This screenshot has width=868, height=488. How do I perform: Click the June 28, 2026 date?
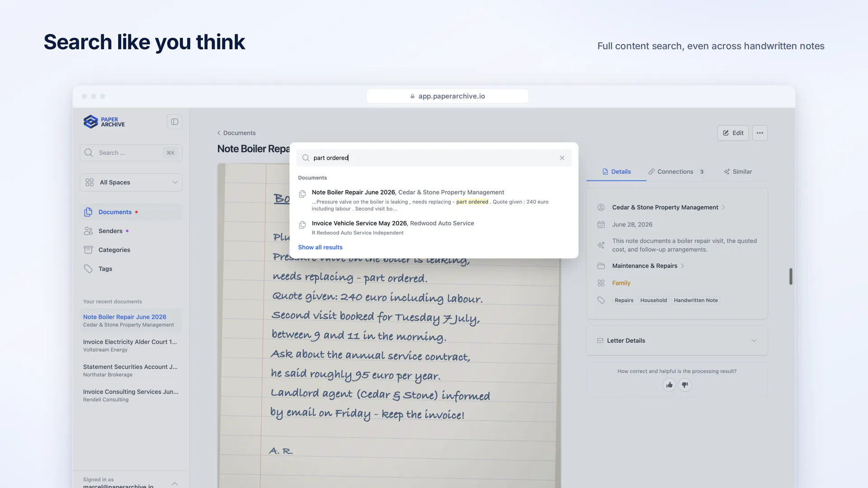click(632, 225)
